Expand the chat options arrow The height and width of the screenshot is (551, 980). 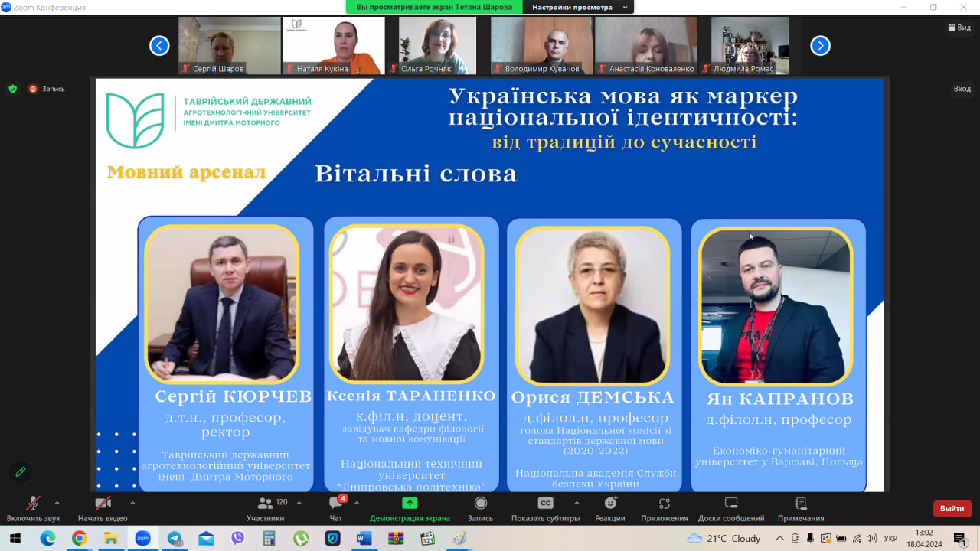357,504
